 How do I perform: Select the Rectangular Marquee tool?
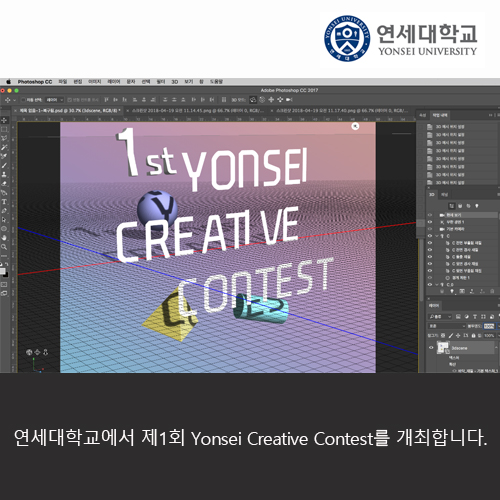click(4, 129)
